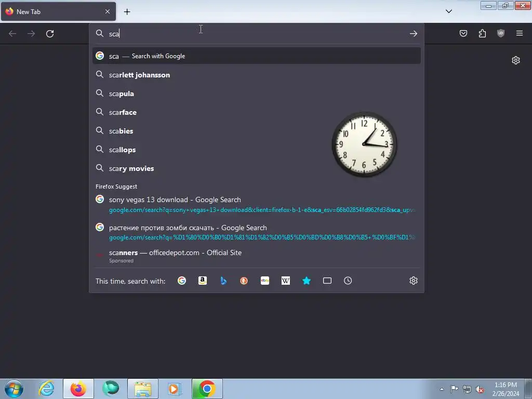Image resolution: width=532 pixels, height=399 pixels.
Task: Open the uBlock Origin shield icon
Action: coord(501,33)
